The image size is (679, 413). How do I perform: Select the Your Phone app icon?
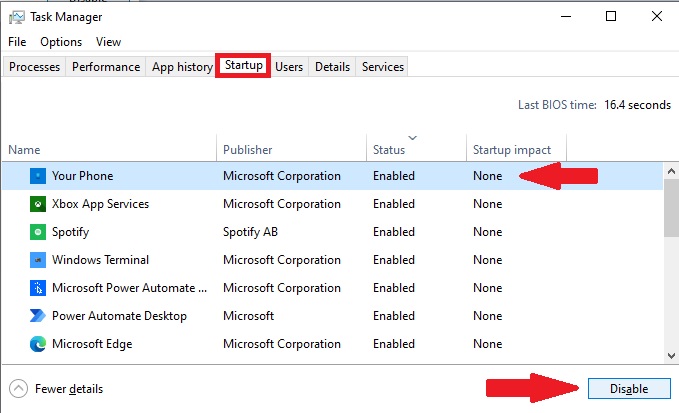click(x=38, y=176)
